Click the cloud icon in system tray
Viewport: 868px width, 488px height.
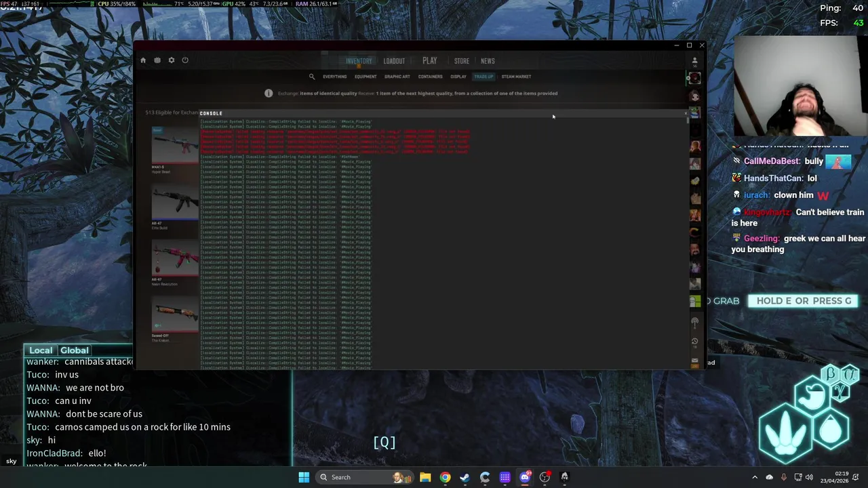click(x=769, y=477)
